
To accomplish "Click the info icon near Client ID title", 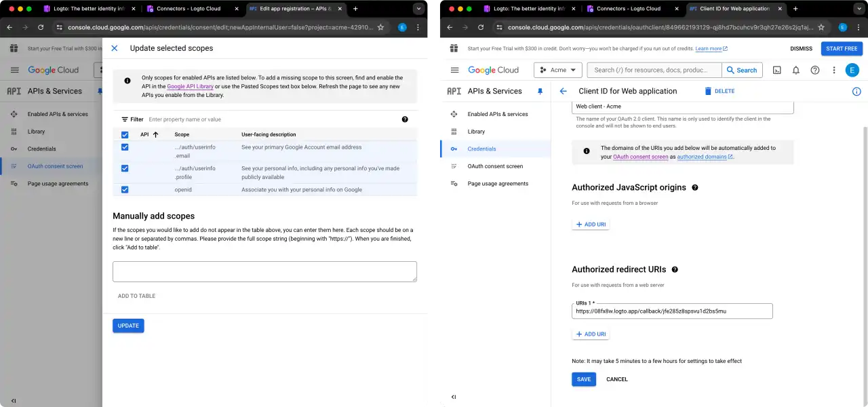I will tap(856, 91).
